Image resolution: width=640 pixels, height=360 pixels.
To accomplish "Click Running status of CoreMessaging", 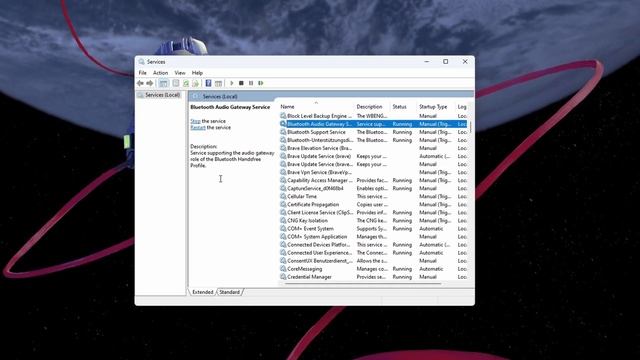I will (402, 269).
